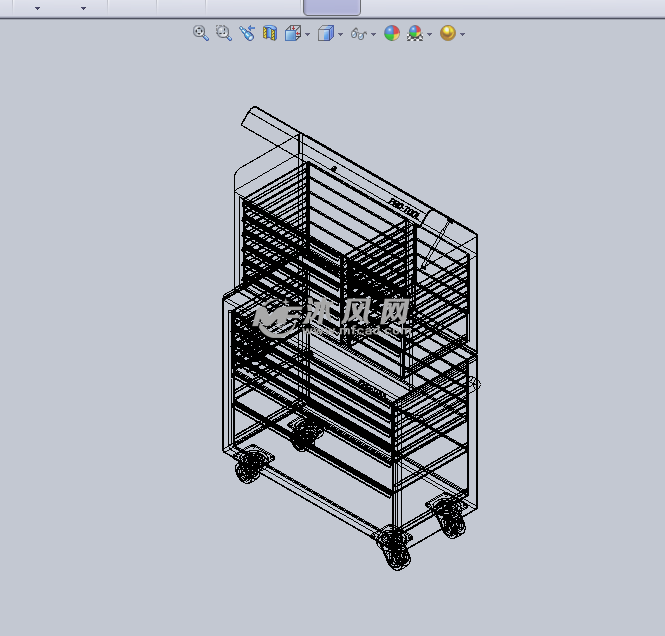Select the wireframe tool cart model

(351, 338)
